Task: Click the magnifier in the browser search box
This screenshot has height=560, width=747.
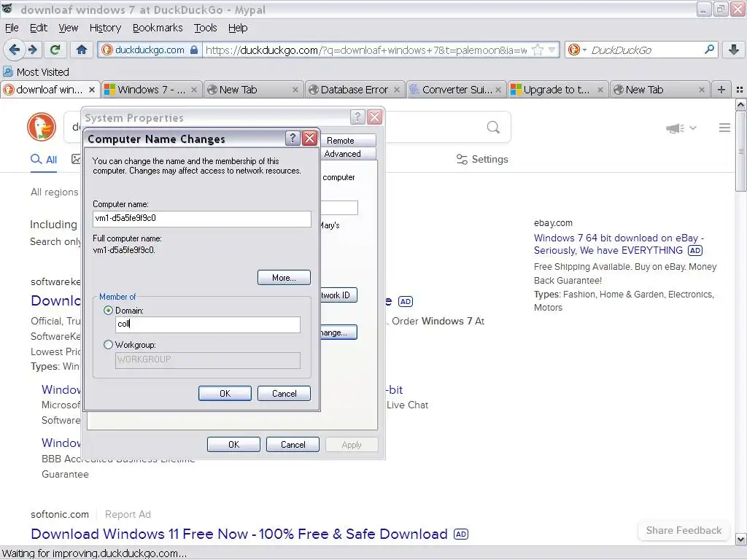Action: tap(709, 50)
